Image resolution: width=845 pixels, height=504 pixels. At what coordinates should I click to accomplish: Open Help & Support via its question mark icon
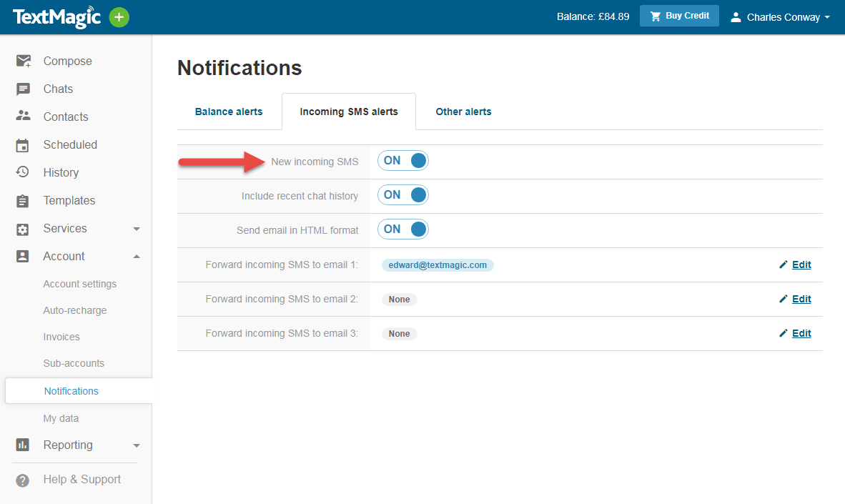click(x=22, y=479)
